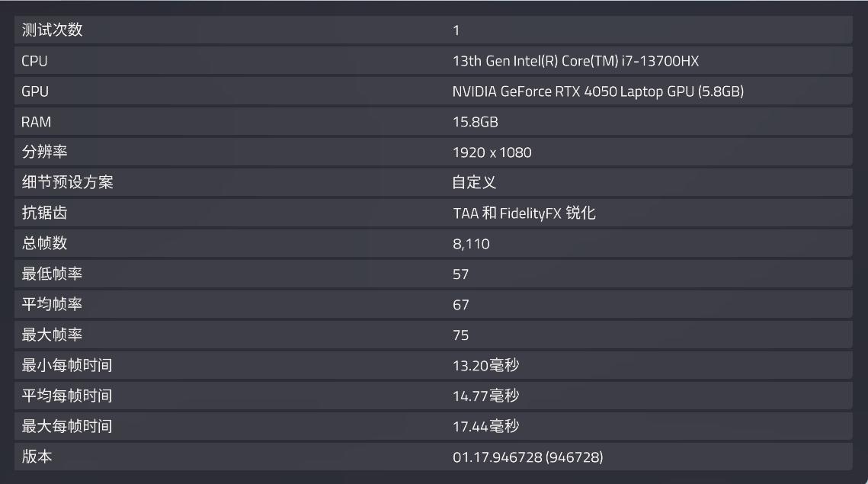Click the version value 01.17.946728 (946728)
868x484 pixels.
point(527,457)
